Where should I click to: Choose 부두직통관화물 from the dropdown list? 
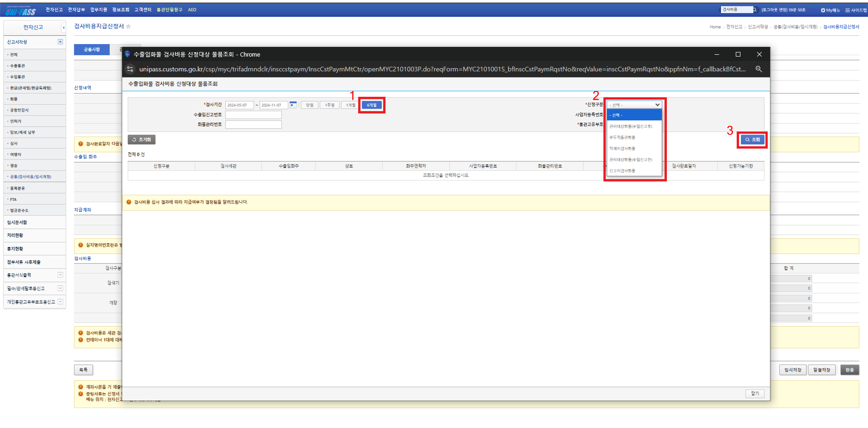pyautogui.click(x=622, y=137)
